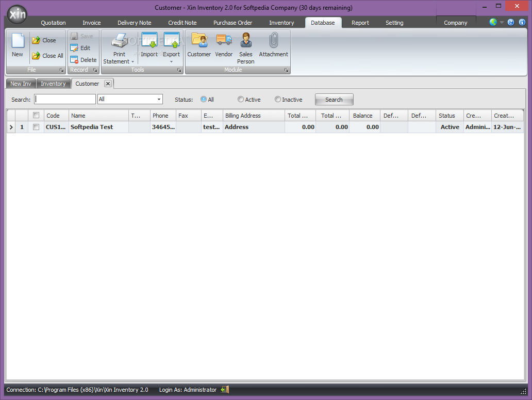The image size is (532, 400).
Task: Open the Company ribbon tab
Action: (456, 23)
